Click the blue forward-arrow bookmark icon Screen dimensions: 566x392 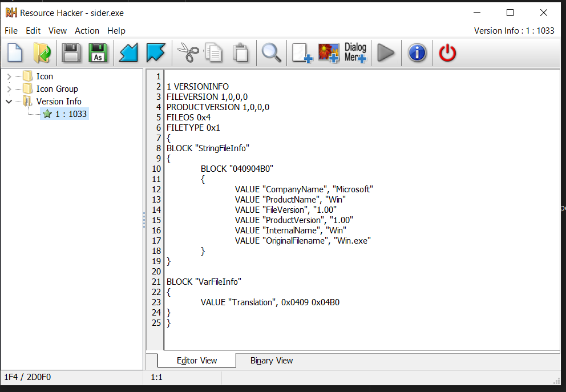156,52
